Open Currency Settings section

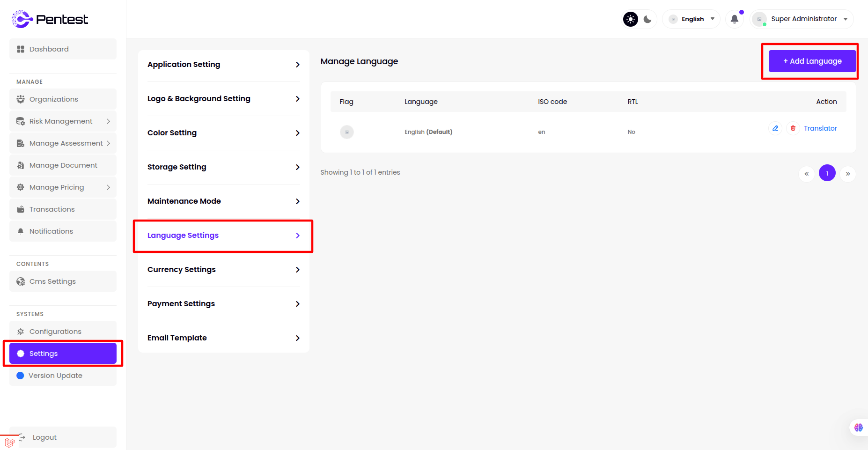223,270
